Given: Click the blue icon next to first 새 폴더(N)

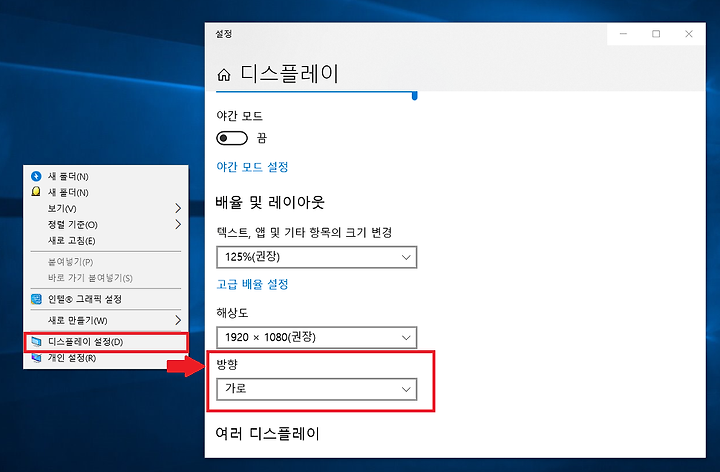Looking at the screenshot, I should click(36, 176).
